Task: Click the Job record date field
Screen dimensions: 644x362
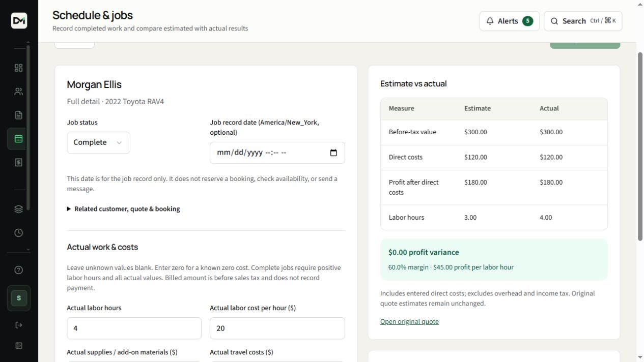Action: pyautogui.click(x=277, y=153)
